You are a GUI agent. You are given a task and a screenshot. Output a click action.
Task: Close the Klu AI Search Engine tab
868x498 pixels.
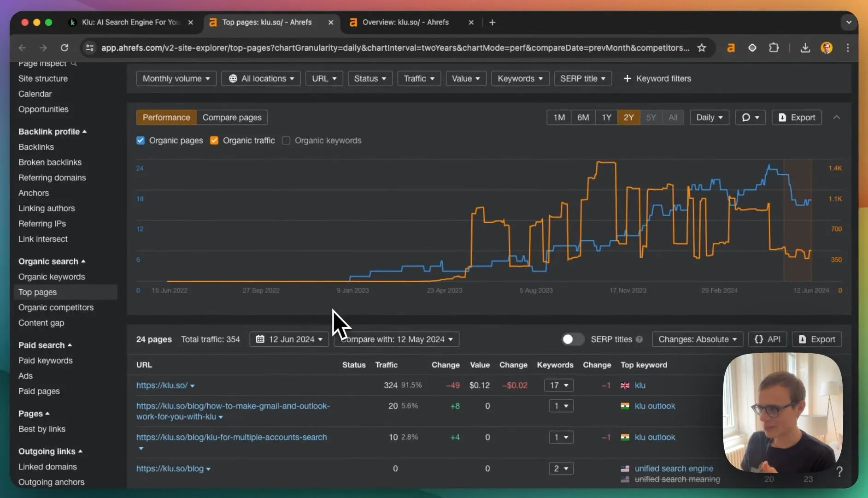[x=190, y=22]
